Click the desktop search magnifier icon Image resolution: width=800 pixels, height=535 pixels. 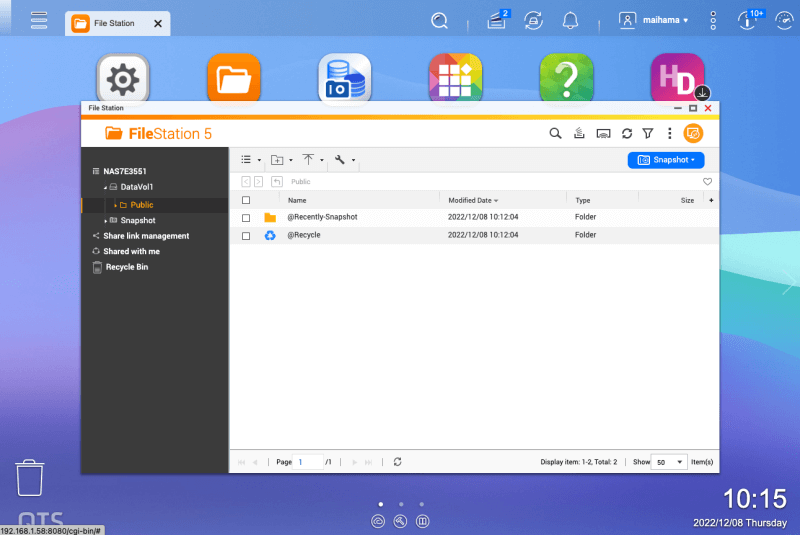pyautogui.click(x=439, y=20)
